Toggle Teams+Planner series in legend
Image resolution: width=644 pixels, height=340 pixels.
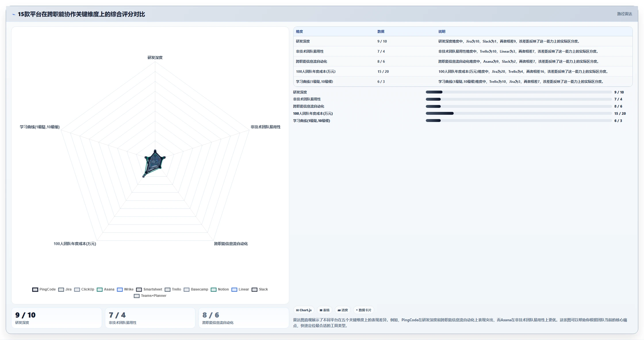(150, 296)
